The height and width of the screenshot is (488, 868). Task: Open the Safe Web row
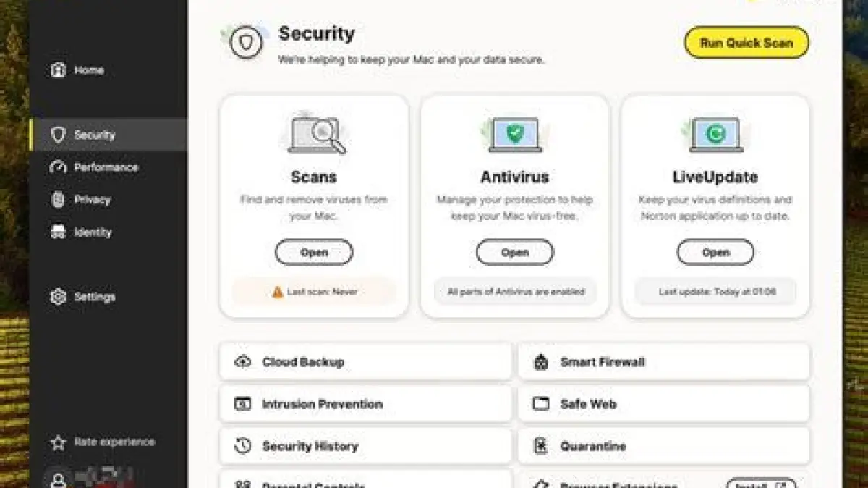(663, 404)
